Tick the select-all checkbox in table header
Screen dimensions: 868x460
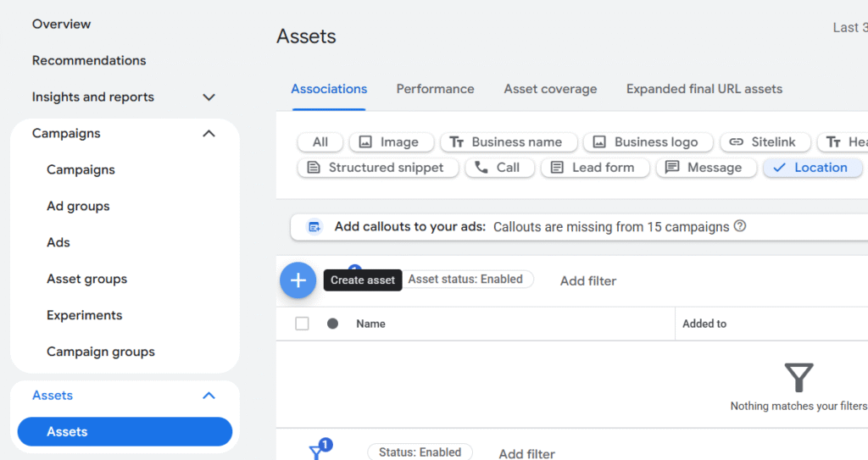[302, 324]
